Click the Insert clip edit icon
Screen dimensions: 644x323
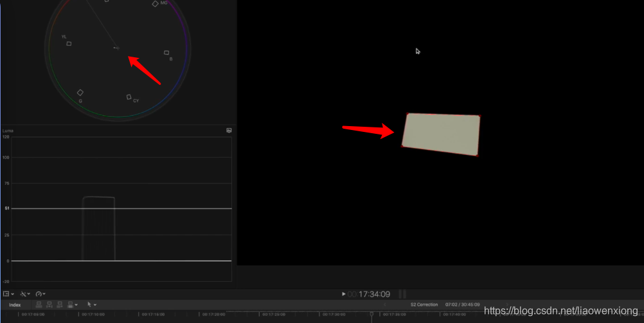[x=49, y=304]
